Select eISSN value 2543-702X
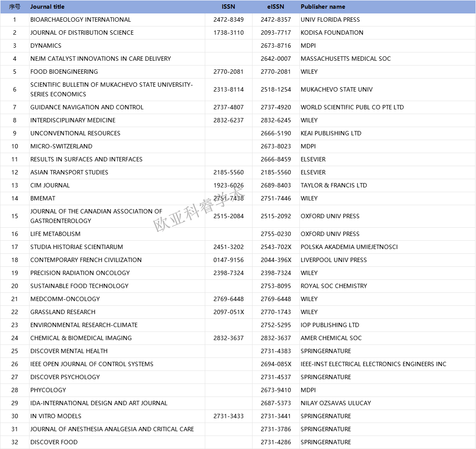Viewport: 476px width, 449px height. (x=276, y=247)
